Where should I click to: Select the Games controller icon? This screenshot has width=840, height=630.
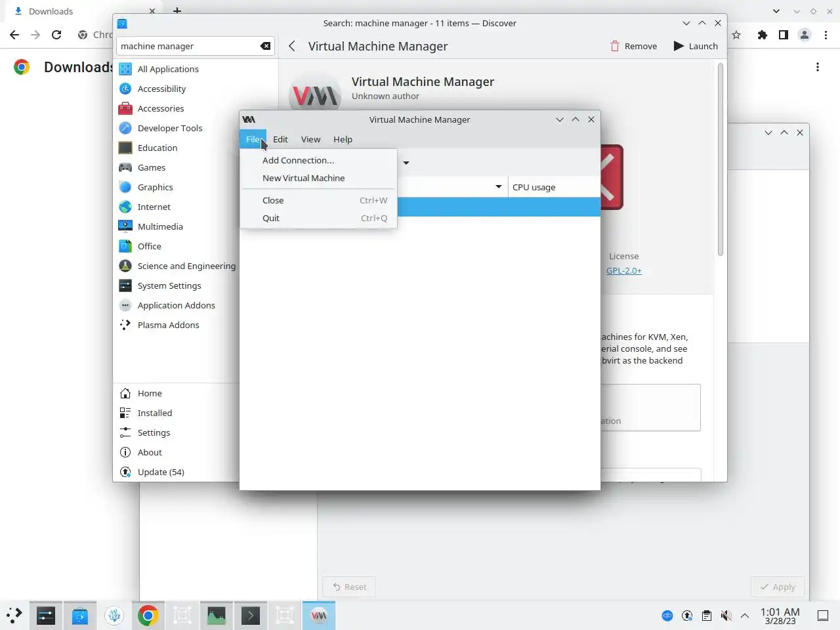(x=125, y=167)
